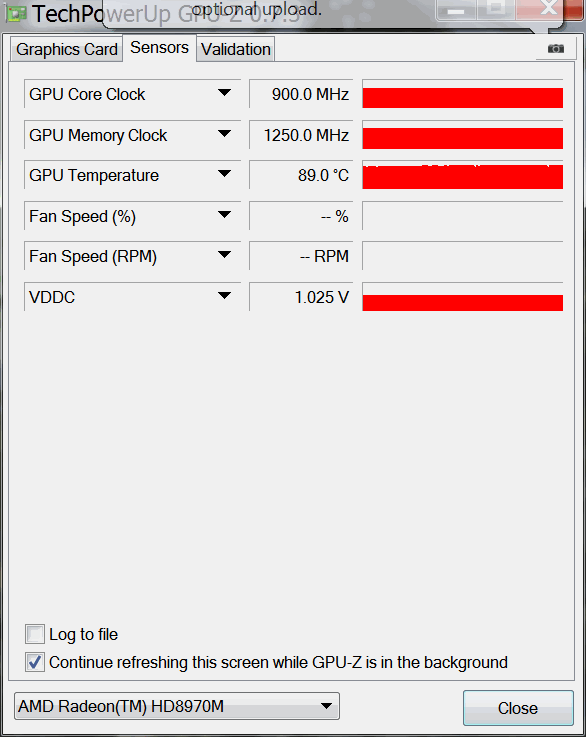Expand the Fan Speed (%) dropdown
The width and height of the screenshot is (586, 737).
225,215
